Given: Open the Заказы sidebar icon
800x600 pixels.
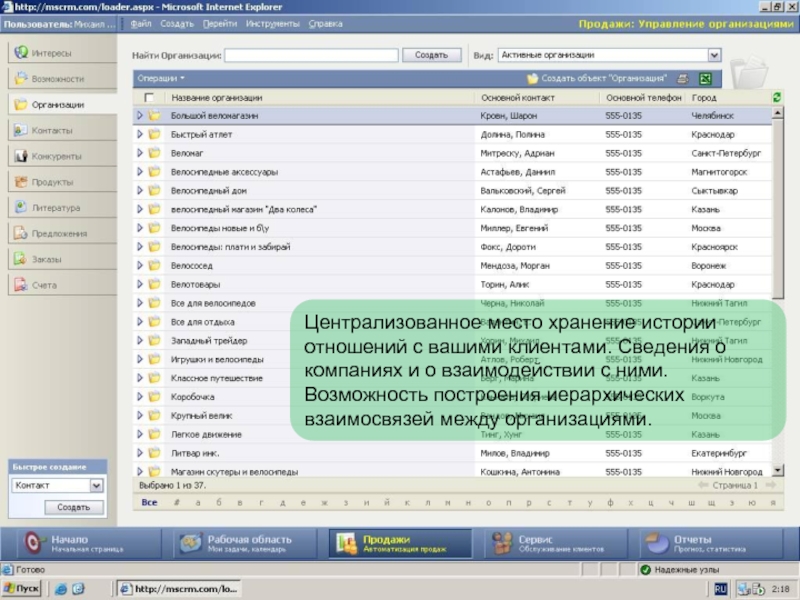Looking at the screenshot, I should (x=21, y=259).
